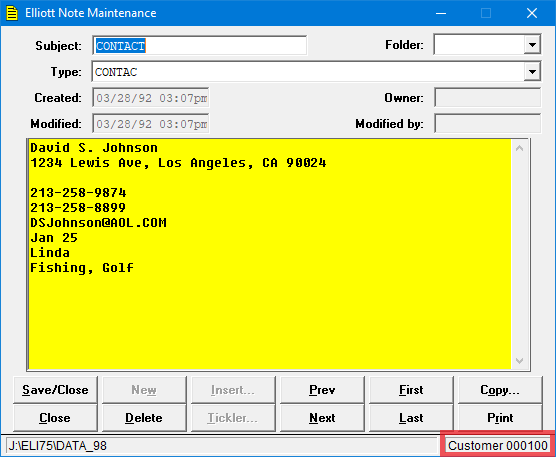Screen dimensions: 556x457
Task: Open the Copy... dialog
Action: click(x=500, y=390)
